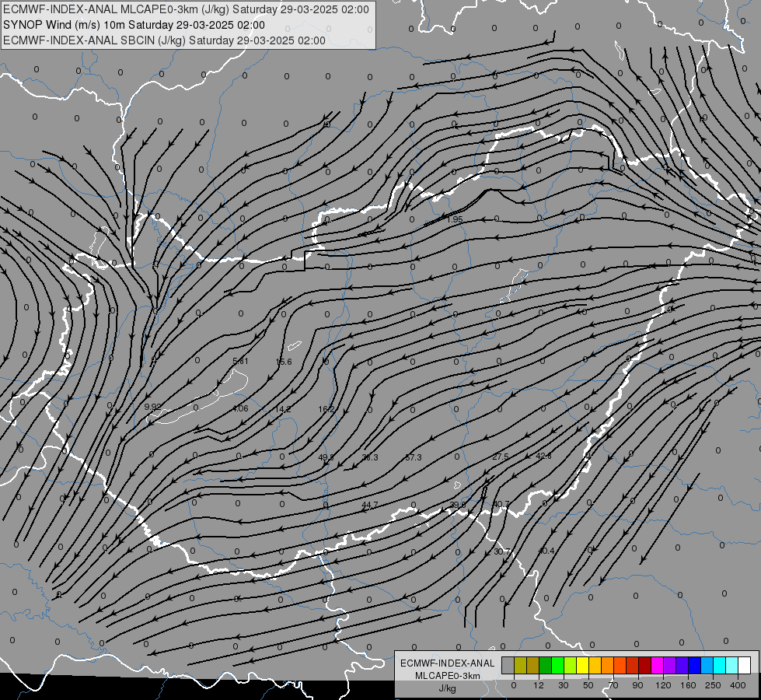
Task: Click the 42.6 grid value
Action: pos(543,456)
